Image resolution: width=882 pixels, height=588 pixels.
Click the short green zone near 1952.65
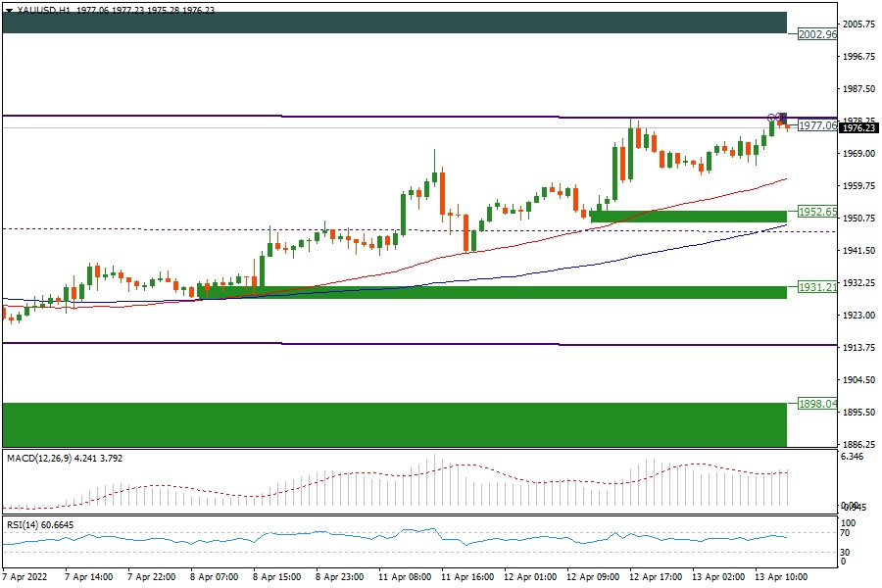[686, 216]
